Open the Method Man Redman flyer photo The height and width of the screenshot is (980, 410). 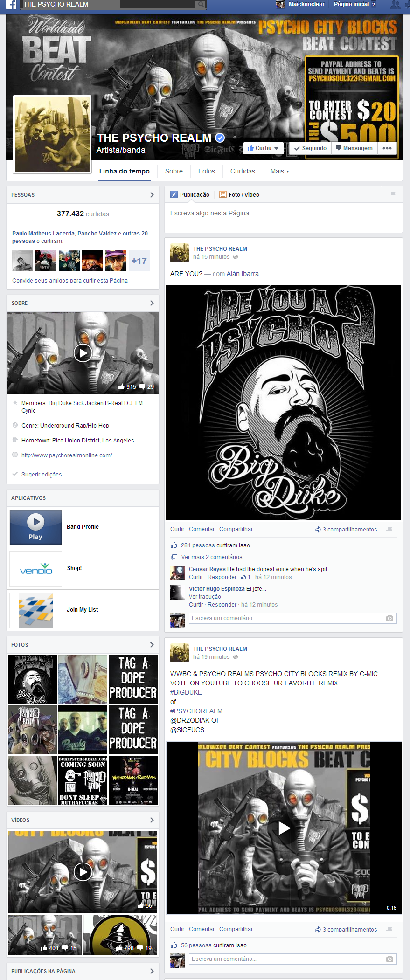(x=133, y=780)
